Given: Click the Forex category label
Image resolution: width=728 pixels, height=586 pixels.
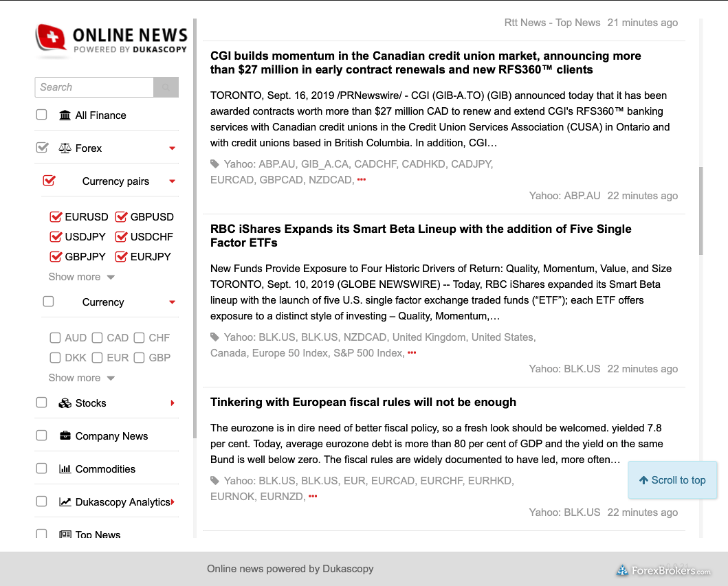Looking at the screenshot, I should [x=89, y=148].
